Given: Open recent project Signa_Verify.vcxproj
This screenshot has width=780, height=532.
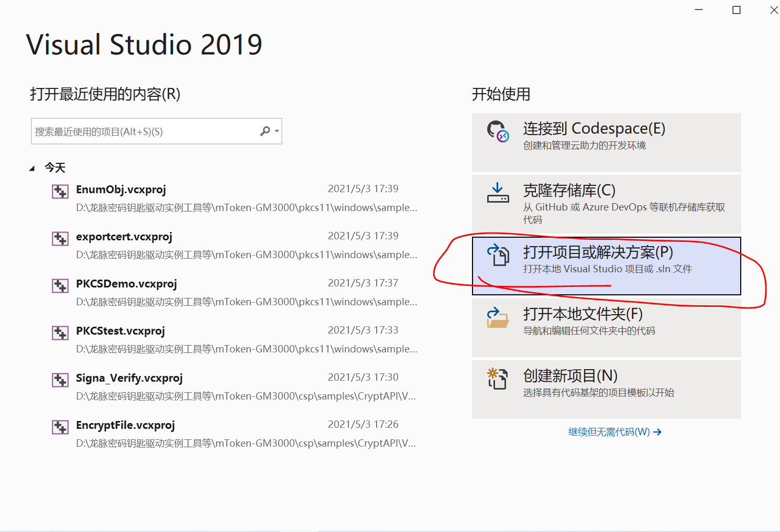Looking at the screenshot, I should click(236, 387).
